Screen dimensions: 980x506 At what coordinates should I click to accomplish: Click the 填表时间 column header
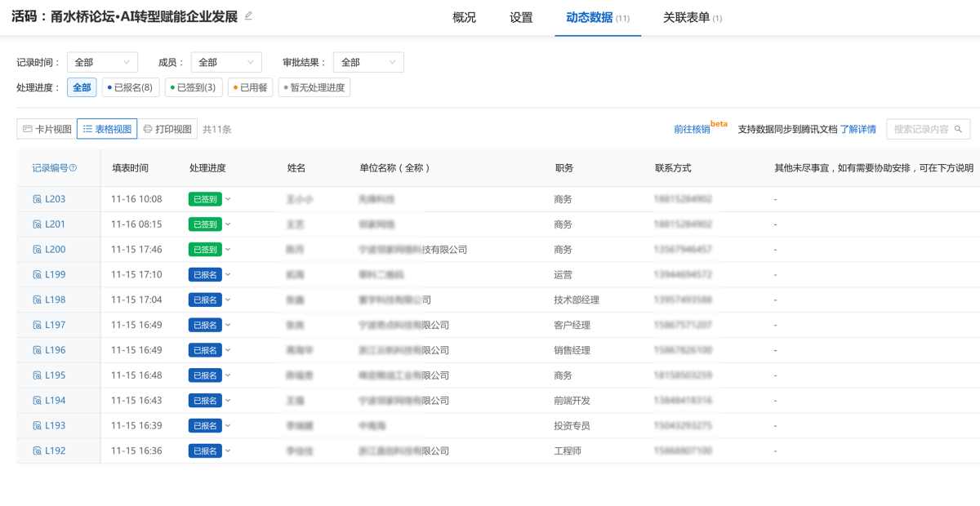point(131,168)
